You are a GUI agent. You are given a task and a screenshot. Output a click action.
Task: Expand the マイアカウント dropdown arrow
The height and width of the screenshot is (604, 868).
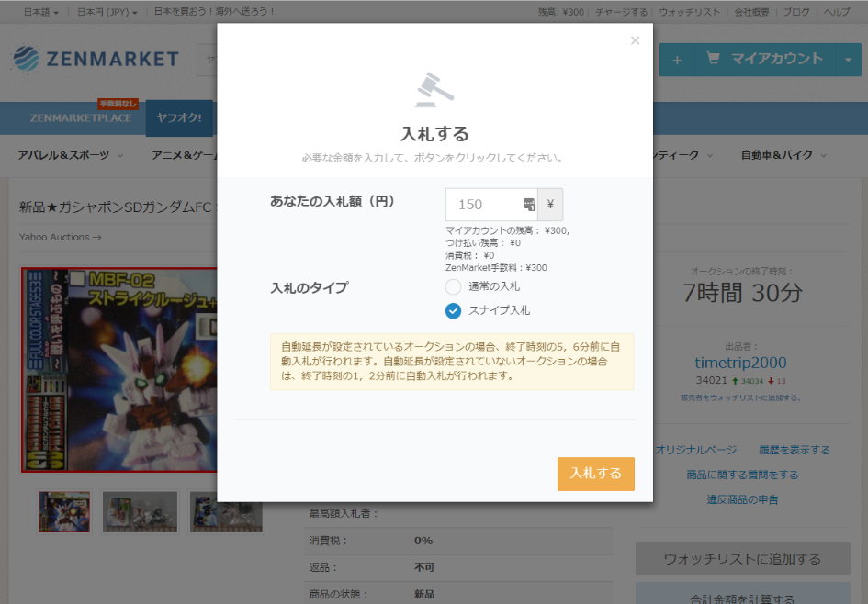pos(848,60)
